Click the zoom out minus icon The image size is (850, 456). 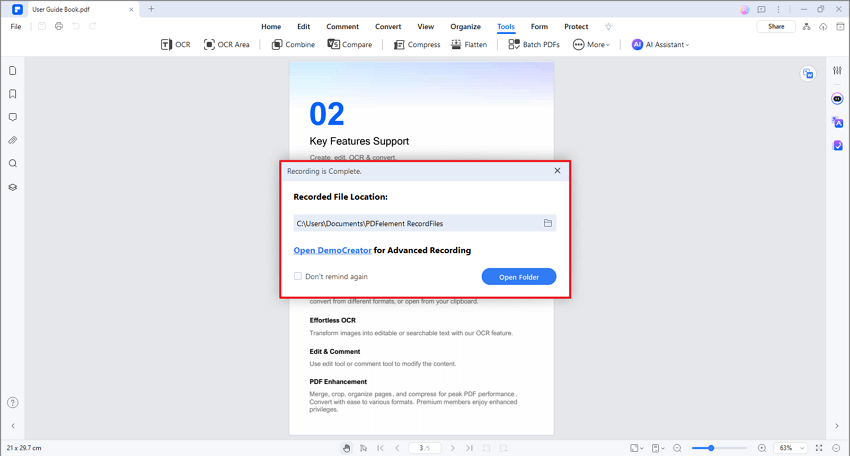point(677,448)
